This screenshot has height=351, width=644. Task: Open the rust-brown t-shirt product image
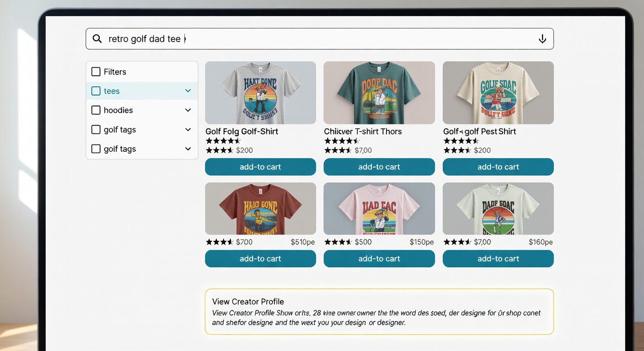click(260, 208)
